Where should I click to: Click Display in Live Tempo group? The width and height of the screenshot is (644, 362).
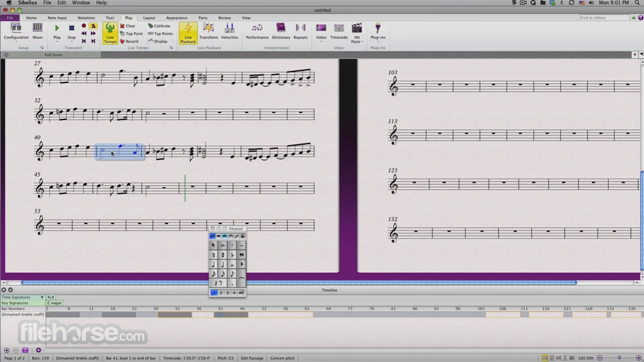(157, 42)
